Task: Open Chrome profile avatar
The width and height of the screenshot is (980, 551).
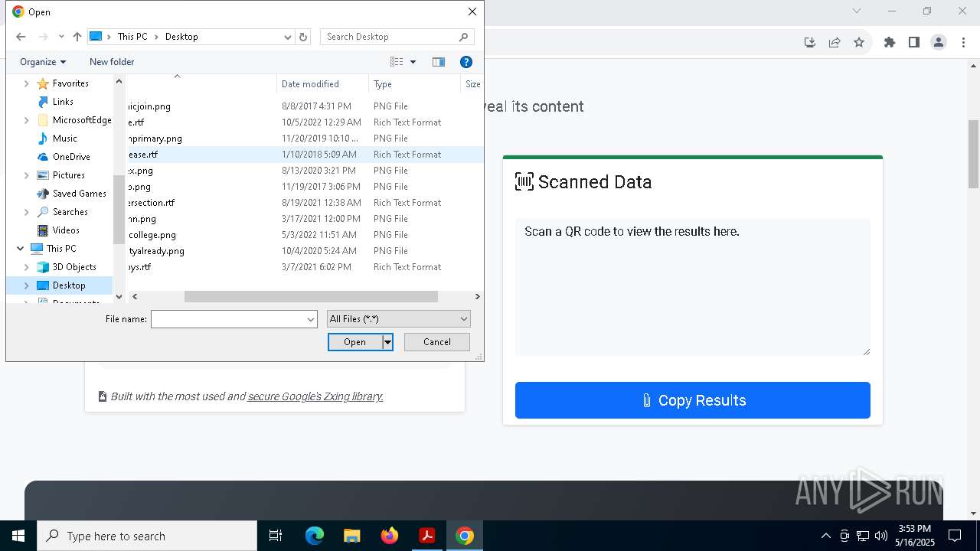Action: 939,42
